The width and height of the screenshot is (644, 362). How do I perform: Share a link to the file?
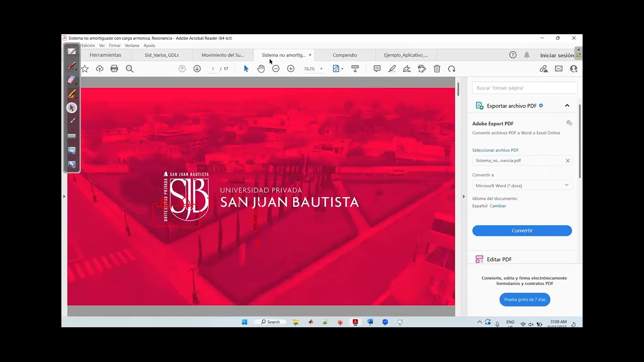click(543, 69)
